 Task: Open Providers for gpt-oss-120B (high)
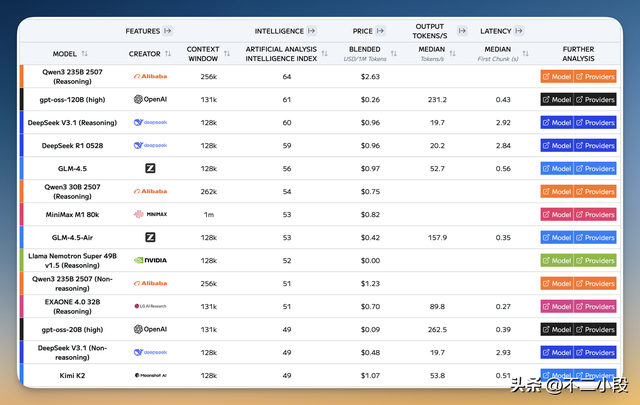(x=595, y=99)
